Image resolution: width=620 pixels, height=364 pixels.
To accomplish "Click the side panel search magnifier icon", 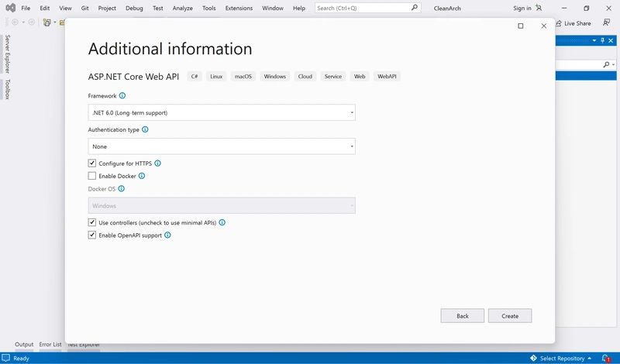I will point(606,64).
